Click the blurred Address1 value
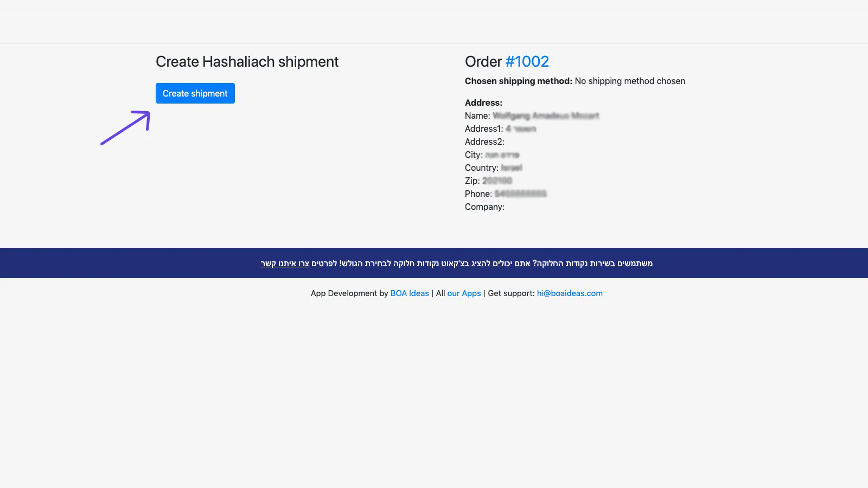Image resolution: width=868 pixels, height=488 pixels. pos(521,129)
